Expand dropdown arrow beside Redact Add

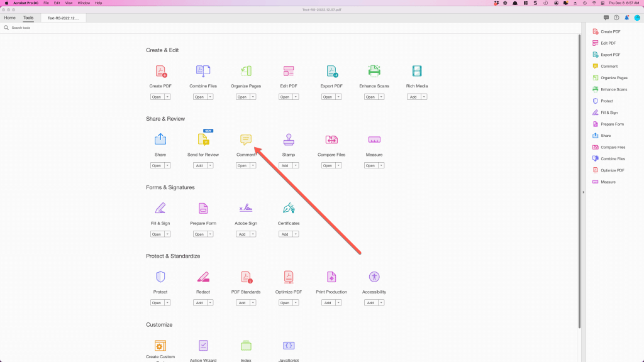point(210,302)
